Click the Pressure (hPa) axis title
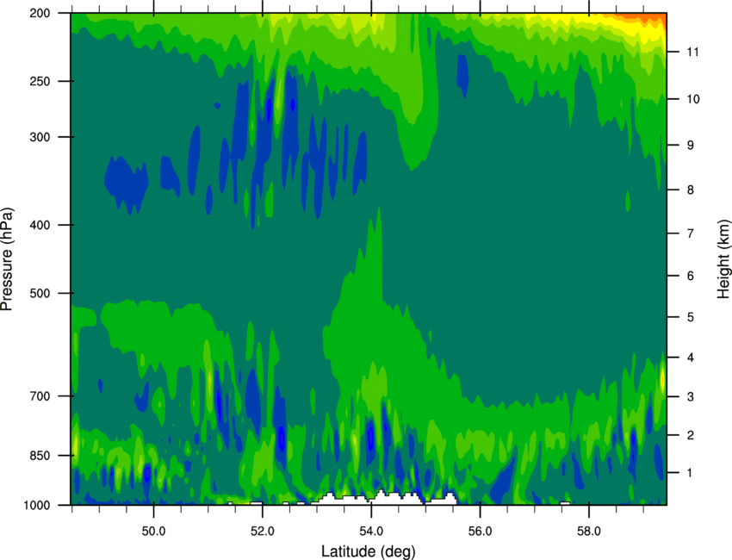The width and height of the screenshot is (732, 560). [x=7, y=259]
